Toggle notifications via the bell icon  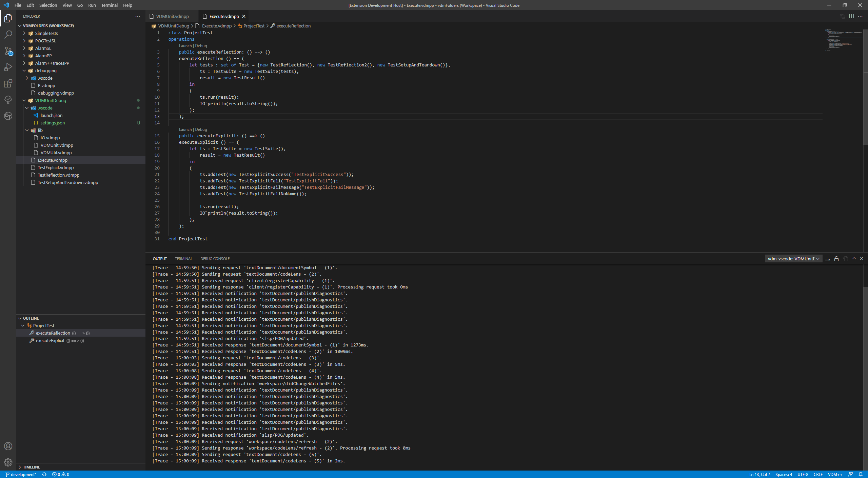861,474
